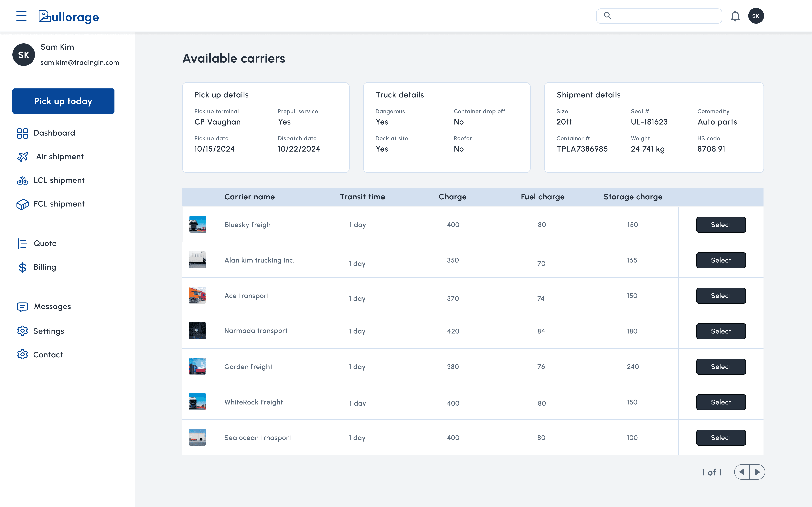The image size is (812, 507).
Task: Open the hamburger menu icon
Action: (21, 16)
